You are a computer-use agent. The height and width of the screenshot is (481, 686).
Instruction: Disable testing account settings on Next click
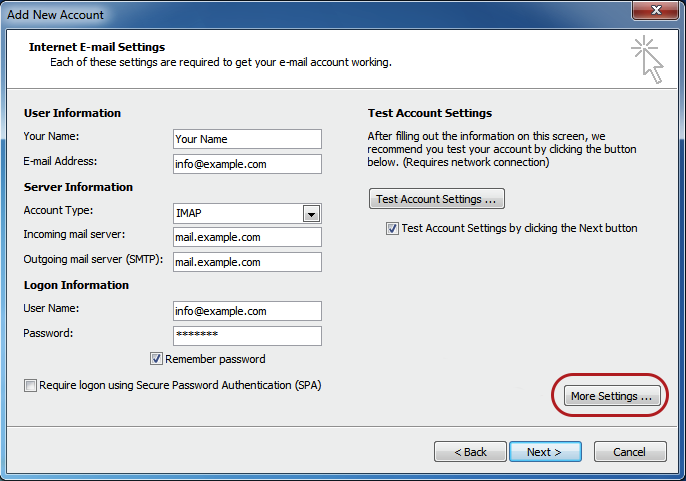tap(392, 228)
